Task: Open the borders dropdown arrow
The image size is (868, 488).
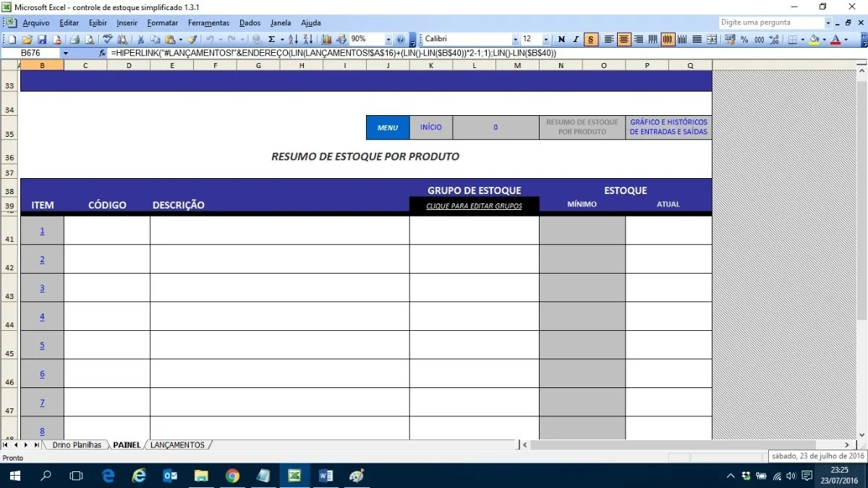Action: 803,39
